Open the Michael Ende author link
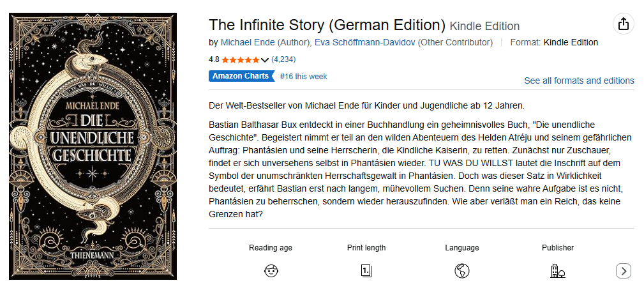The image size is (644, 283). tap(248, 43)
